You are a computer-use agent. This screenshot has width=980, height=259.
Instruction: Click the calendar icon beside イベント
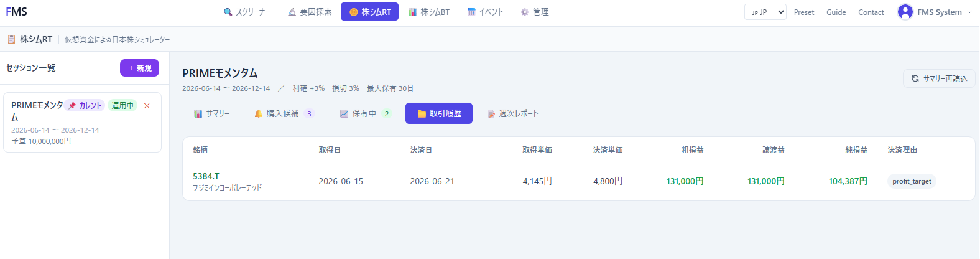coord(471,12)
